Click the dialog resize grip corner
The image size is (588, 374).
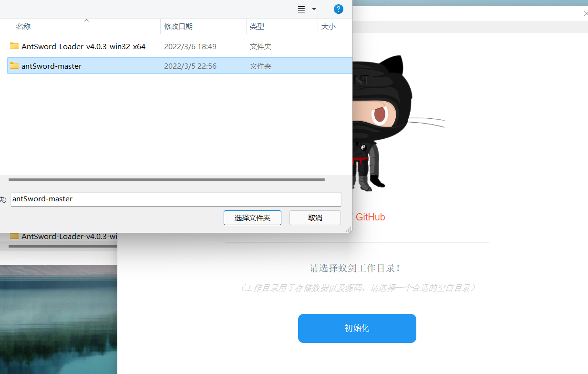pyautogui.click(x=349, y=229)
